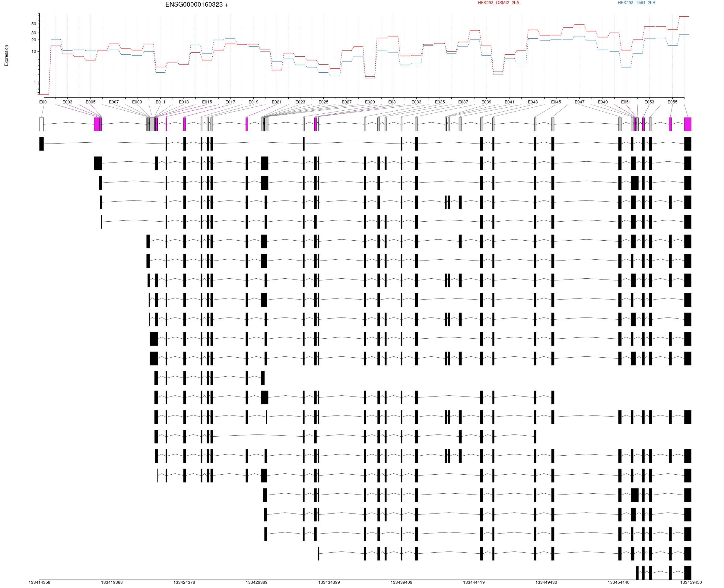Select exon label E031
This screenshot has height=588, width=724.
coord(393,102)
